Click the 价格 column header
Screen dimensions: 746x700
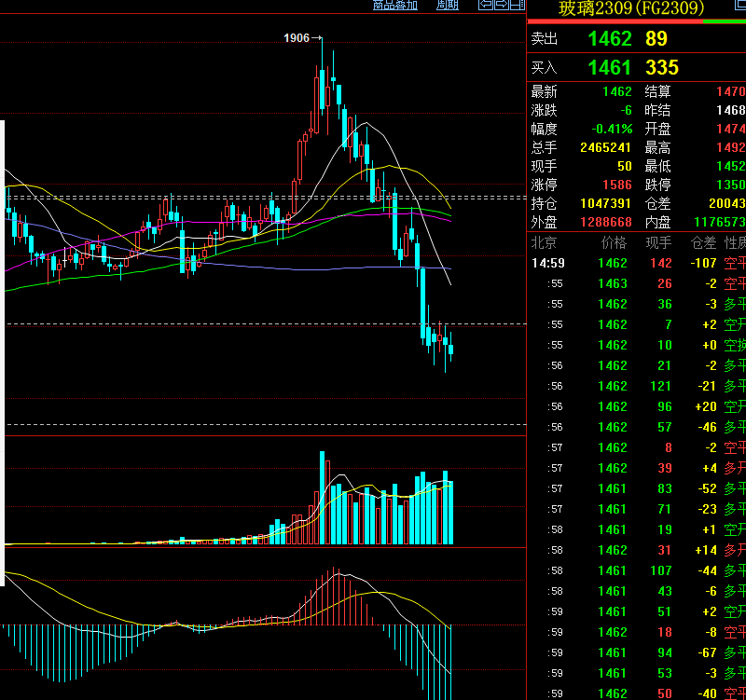click(x=614, y=243)
